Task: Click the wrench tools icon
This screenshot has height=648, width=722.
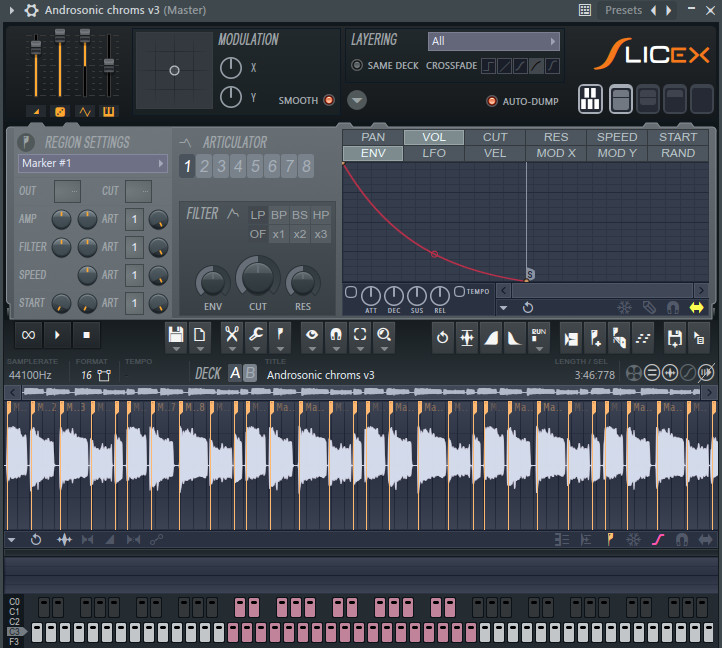Action: [257, 335]
